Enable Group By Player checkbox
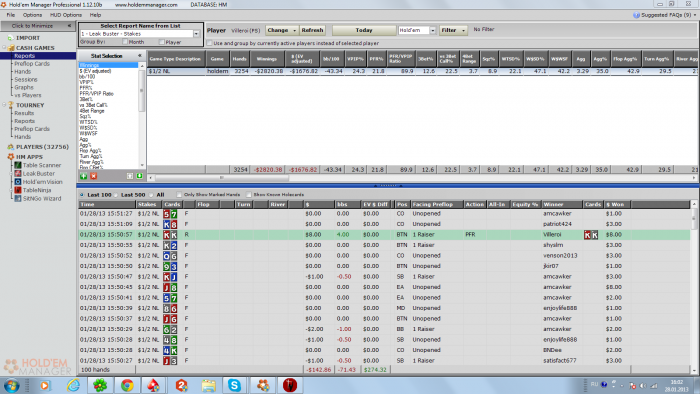Image resolution: width=700 pixels, height=394 pixels. click(162, 42)
